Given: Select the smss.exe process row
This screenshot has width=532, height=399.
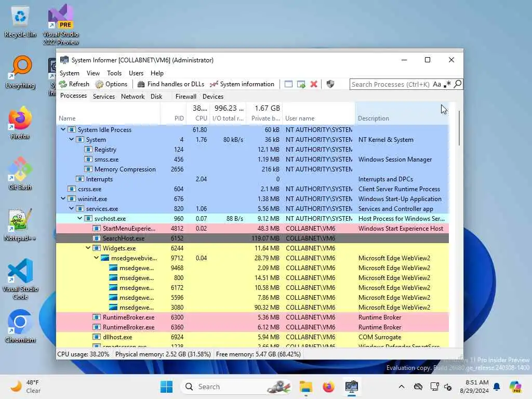Looking at the screenshot, I should [252, 159].
